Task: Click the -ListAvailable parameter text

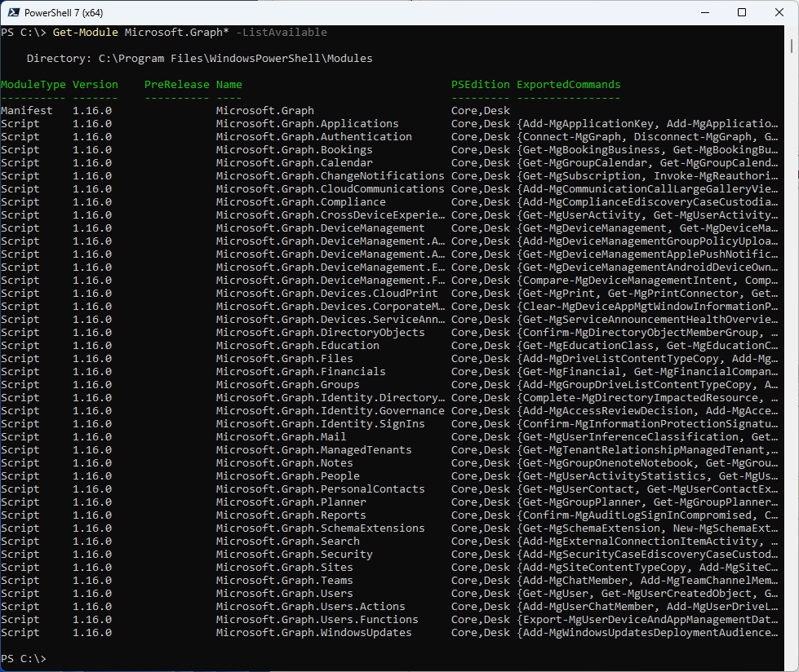Action: [x=282, y=33]
